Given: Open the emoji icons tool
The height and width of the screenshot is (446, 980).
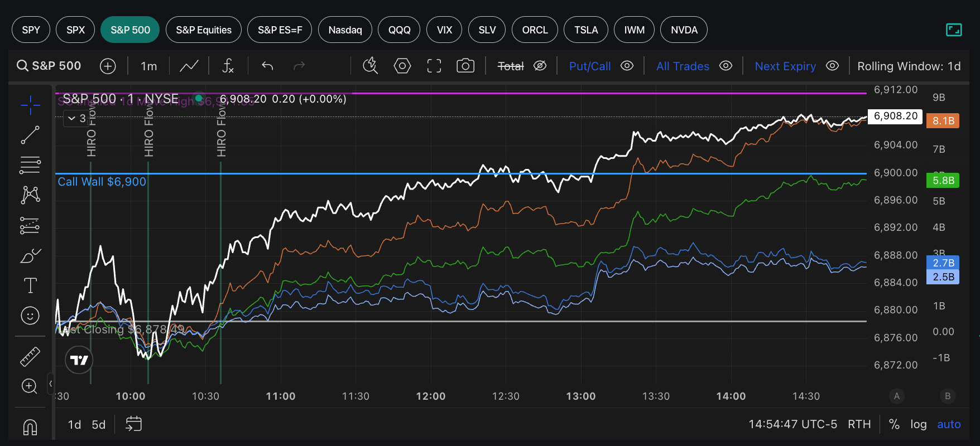Looking at the screenshot, I should 30,316.
